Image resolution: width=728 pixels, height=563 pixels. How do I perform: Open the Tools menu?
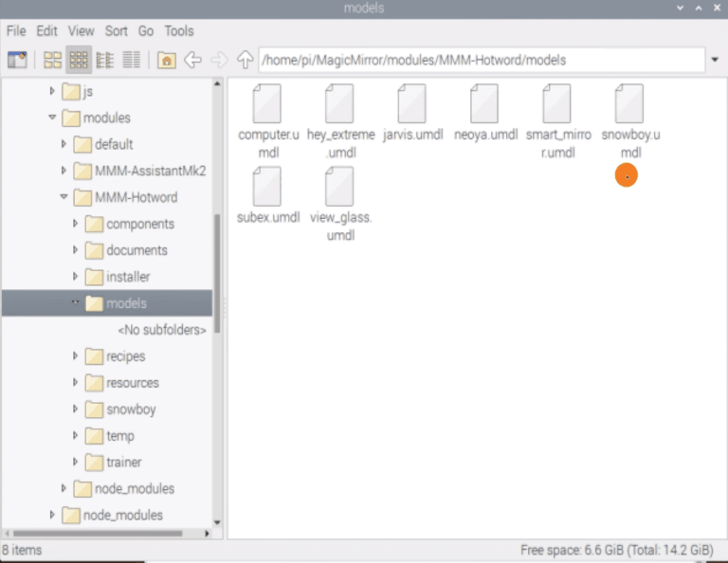(178, 30)
